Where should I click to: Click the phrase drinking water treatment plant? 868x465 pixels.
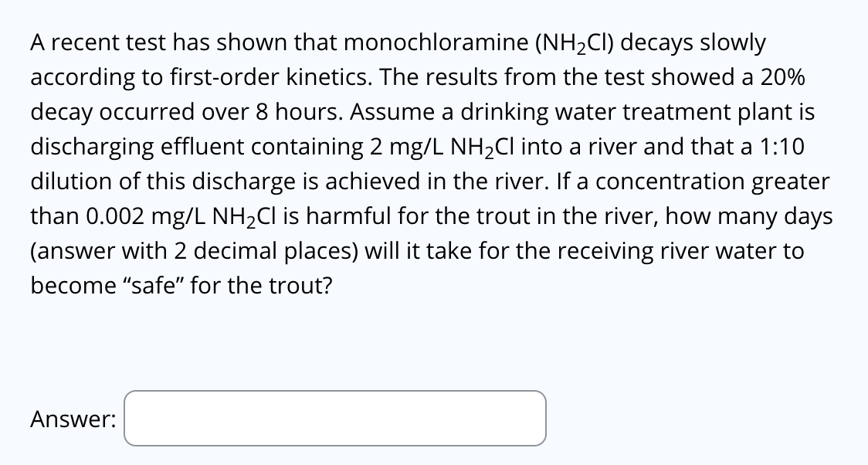tap(626, 111)
